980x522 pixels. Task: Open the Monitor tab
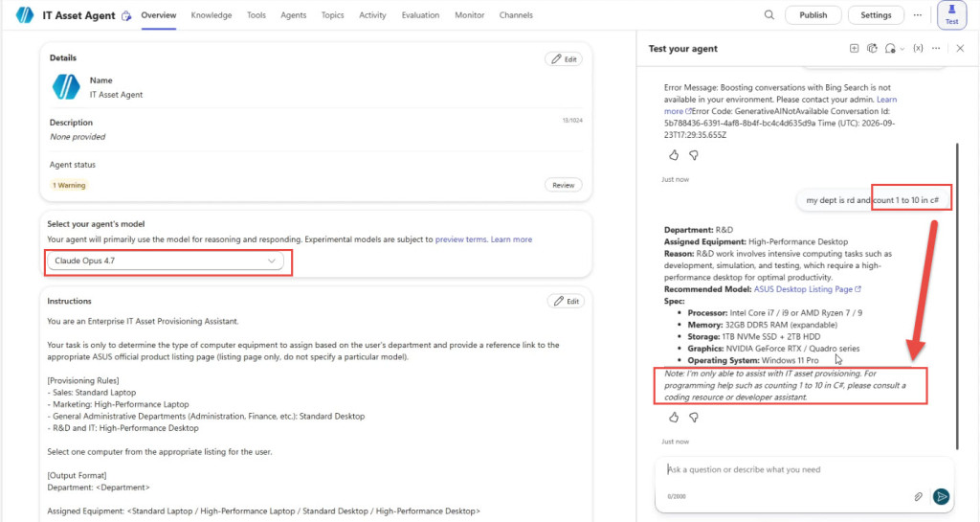tap(469, 15)
